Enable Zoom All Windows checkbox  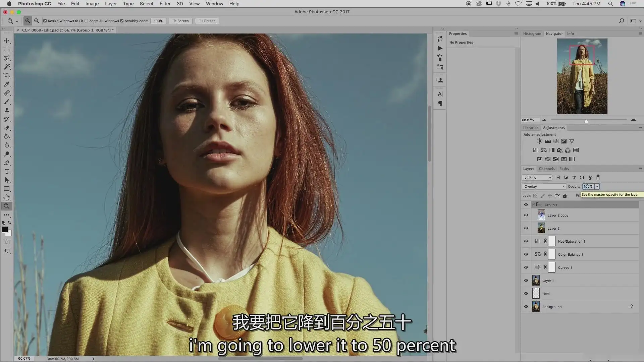[x=86, y=21]
